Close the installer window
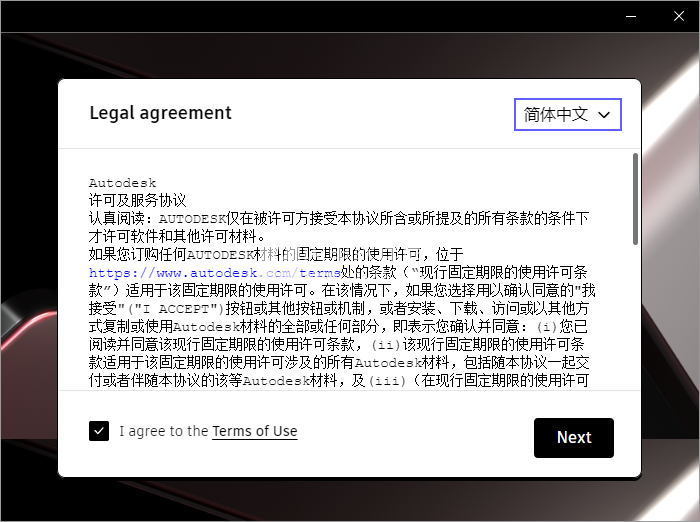 click(x=679, y=17)
